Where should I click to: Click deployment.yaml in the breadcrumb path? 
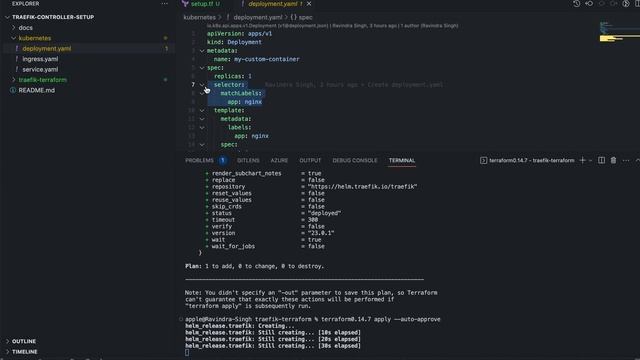(x=258, y=17)
